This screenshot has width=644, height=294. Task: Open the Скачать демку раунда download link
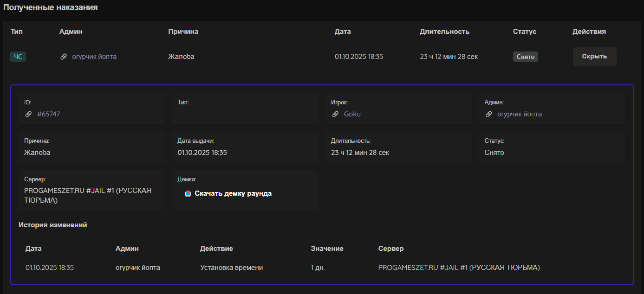pyautogui.click(x=233, y=193)
